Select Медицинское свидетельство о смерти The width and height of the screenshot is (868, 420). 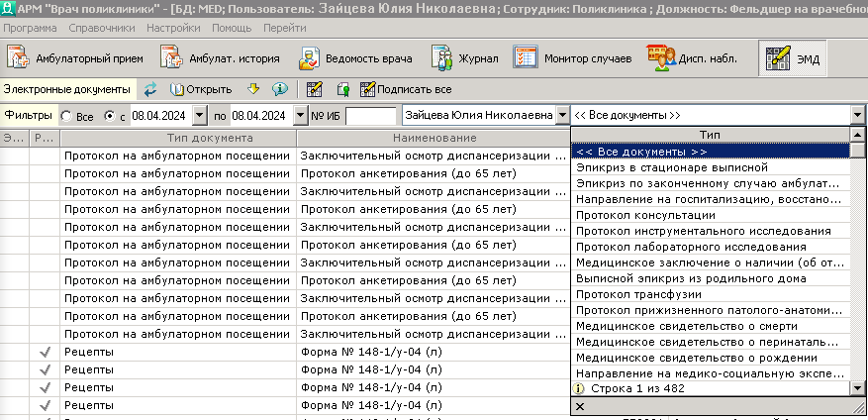[x=711, y=326]
